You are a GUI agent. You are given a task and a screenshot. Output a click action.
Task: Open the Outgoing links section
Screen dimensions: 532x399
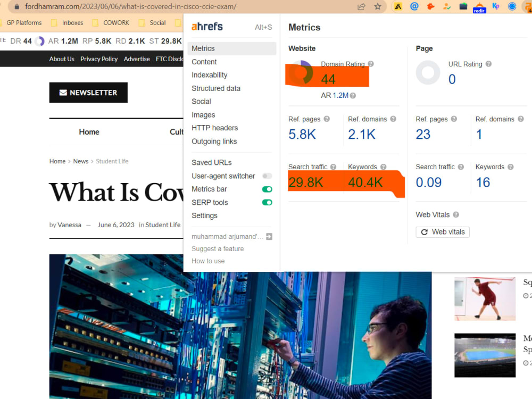pos(214,142)
